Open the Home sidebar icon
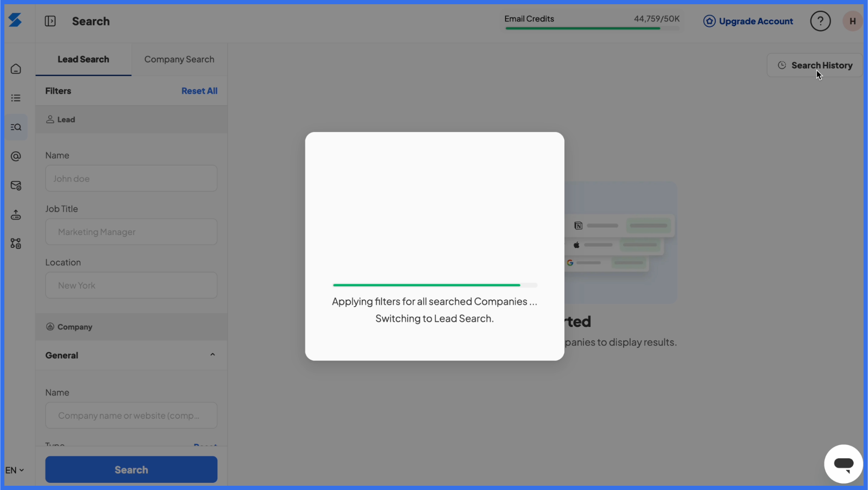The image size is (868, 490). [x=16, y=69]
